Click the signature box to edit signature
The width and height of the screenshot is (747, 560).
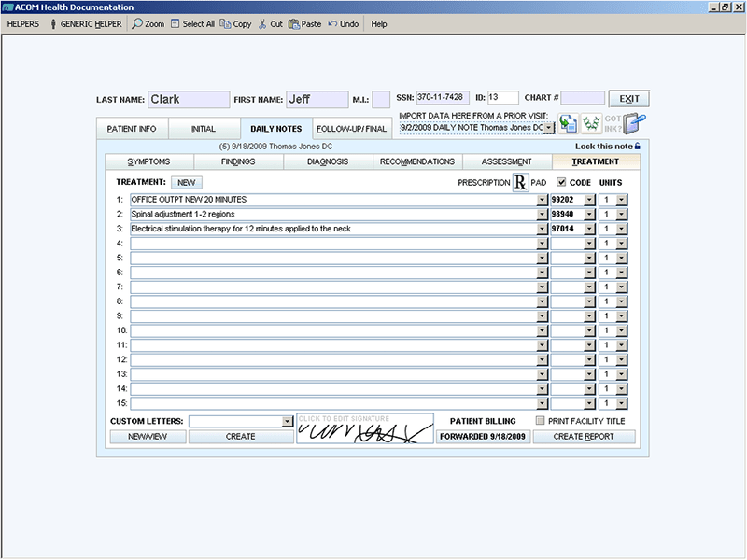tap(365, 428)
